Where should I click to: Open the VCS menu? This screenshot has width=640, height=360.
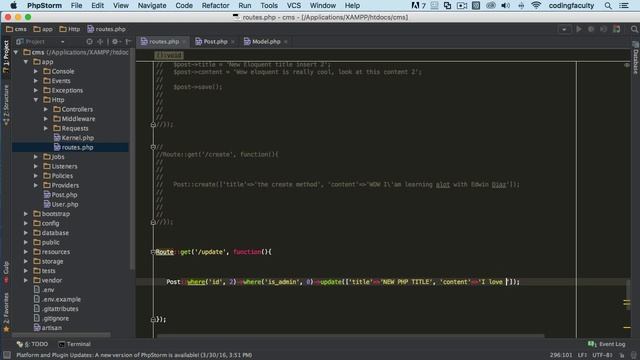click(x=293, y=5)
